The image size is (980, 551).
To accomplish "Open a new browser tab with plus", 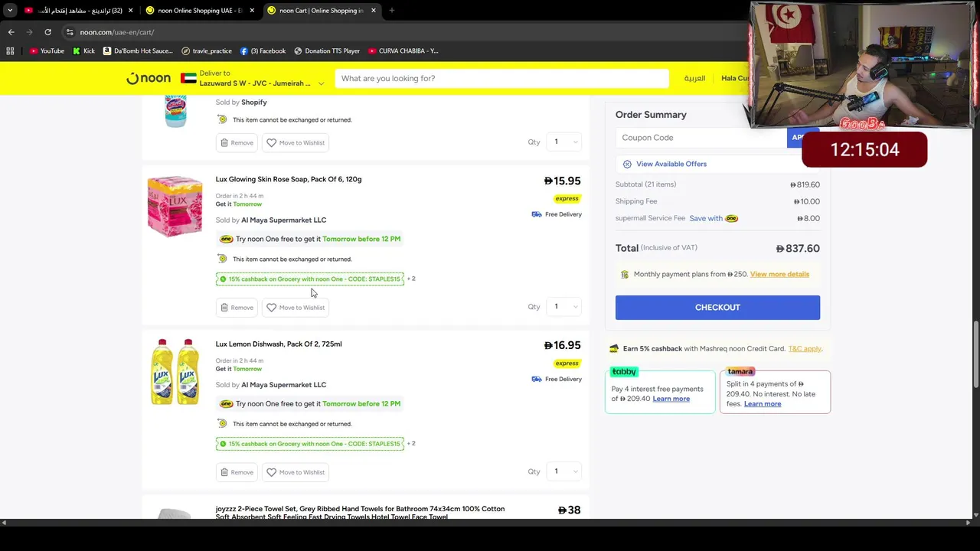I will coord(391,11).
